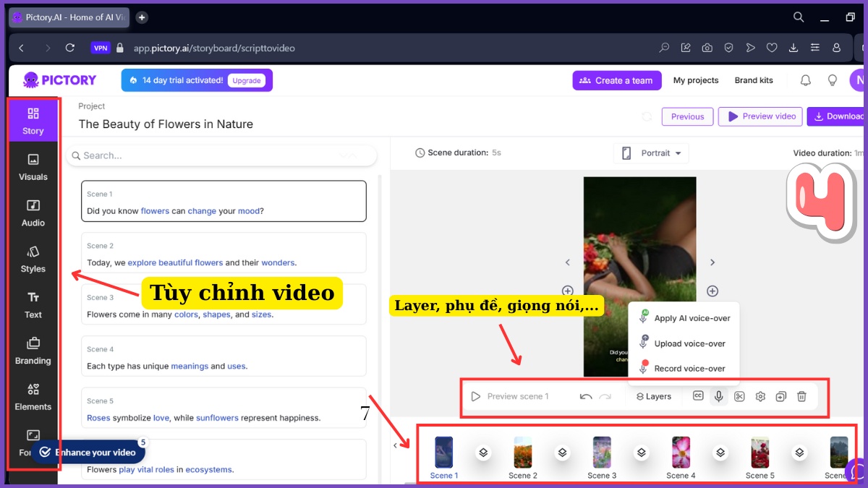
Task: Open transition icon between Scene 2 and Scene 3
Action: (563, 453)
